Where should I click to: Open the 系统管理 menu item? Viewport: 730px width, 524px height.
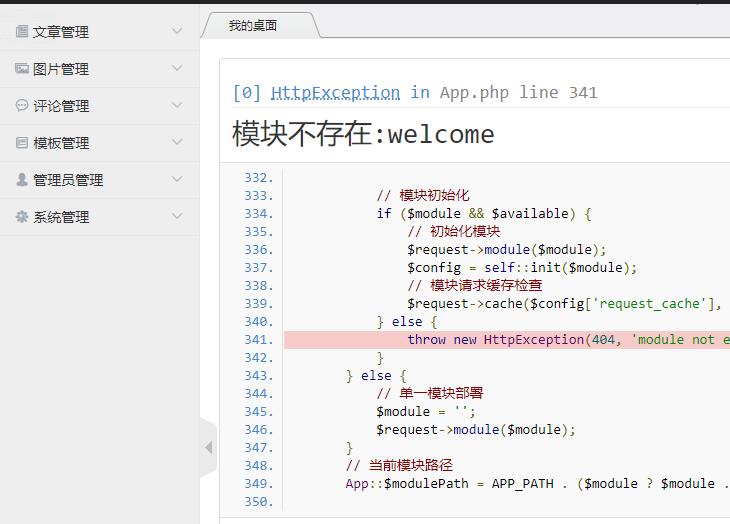61,217
